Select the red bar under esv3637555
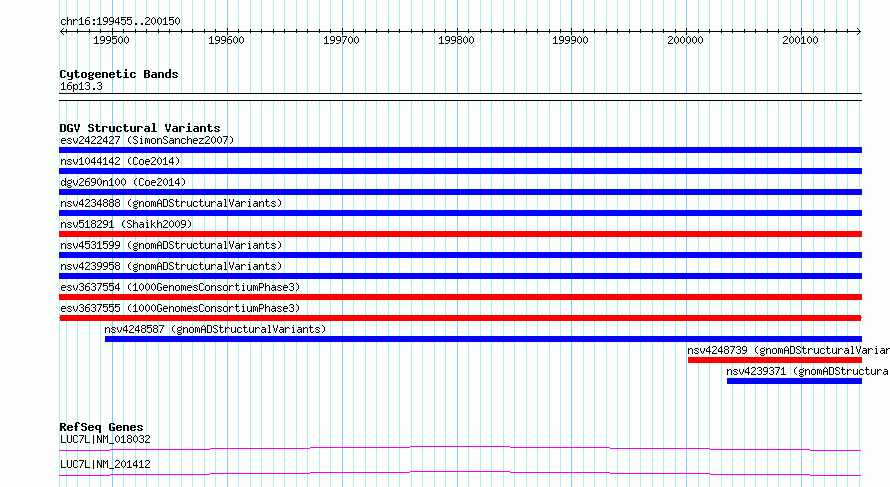Screen dimensions: 890x487 tap(460, 318)
